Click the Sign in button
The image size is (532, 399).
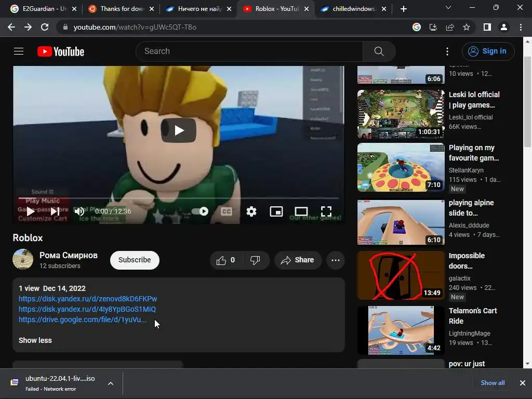(488, 51)
